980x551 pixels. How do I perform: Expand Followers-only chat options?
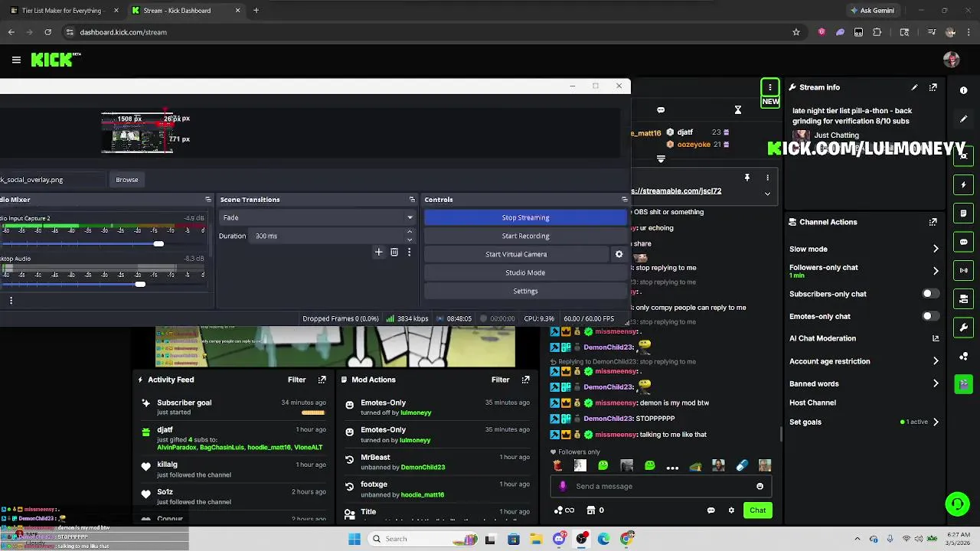pos(936,271)
